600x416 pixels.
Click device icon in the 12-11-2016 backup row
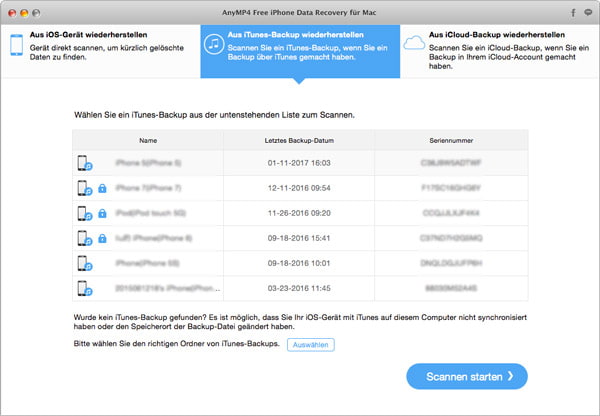[85, 188]
